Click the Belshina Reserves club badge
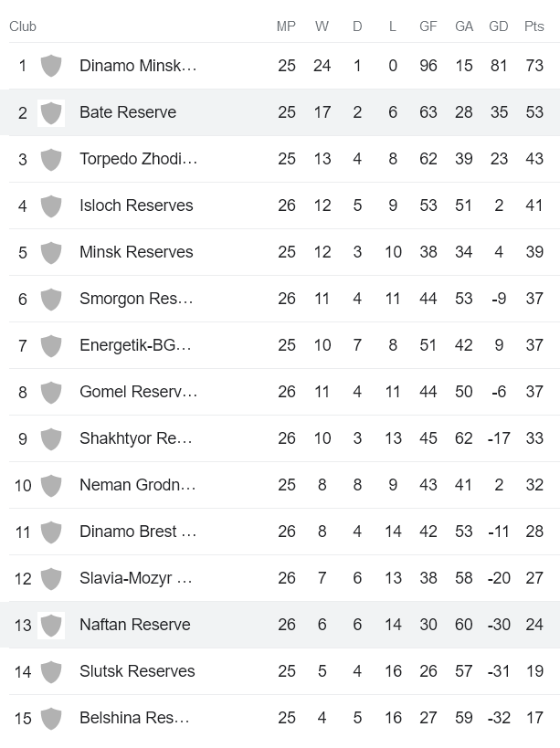The image size is (560, 748). (x=51, y=717)
